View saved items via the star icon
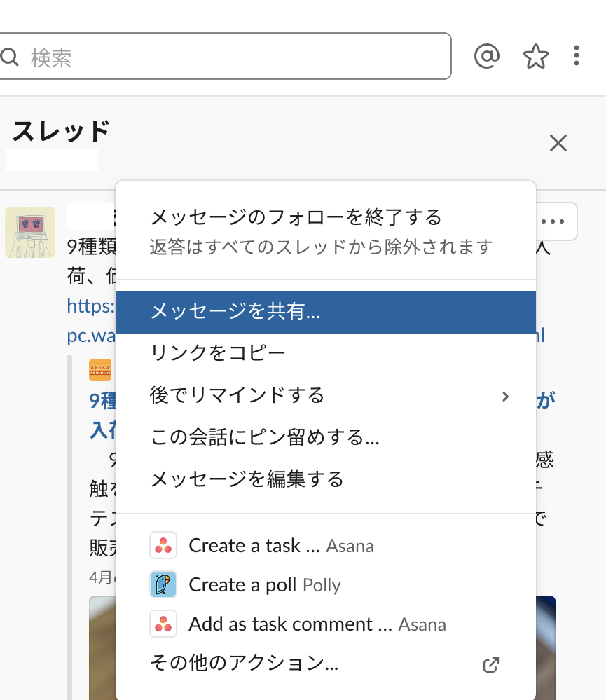Screen dimensions: 606x700 (536, 56)
